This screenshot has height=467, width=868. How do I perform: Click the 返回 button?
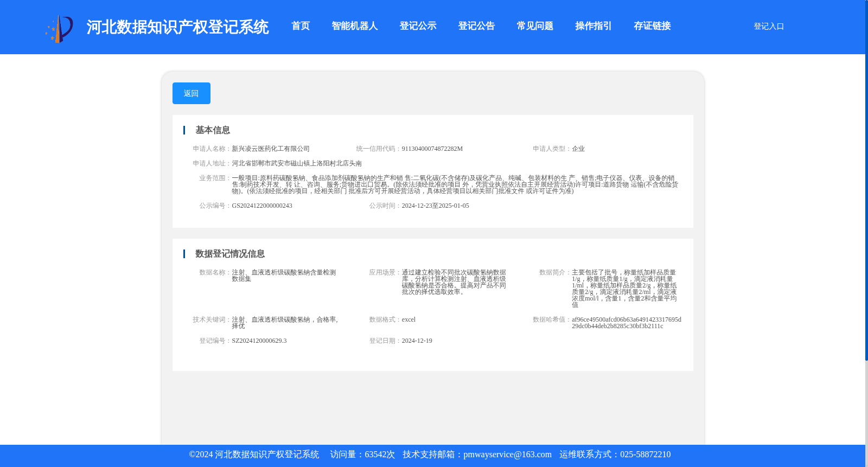192,93
